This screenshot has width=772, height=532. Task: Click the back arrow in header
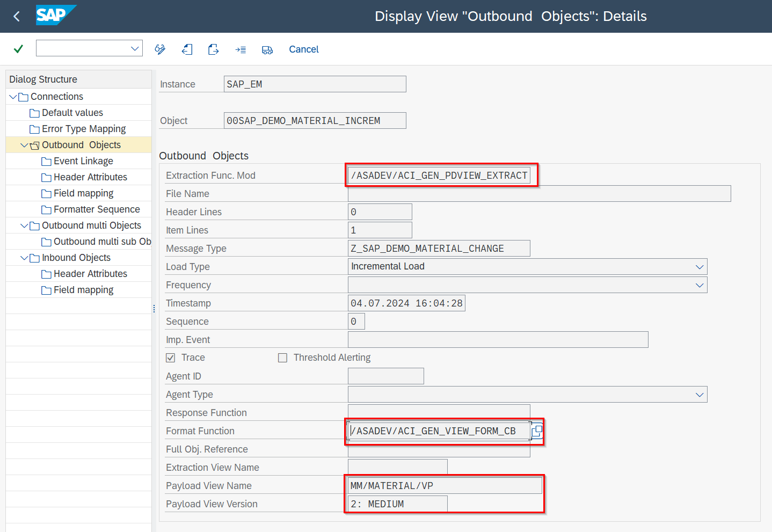click(17, 17)
